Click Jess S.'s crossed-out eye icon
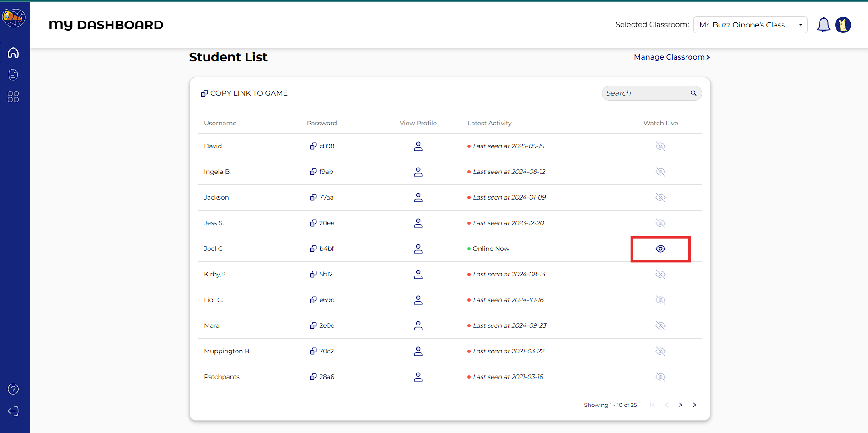 (x=660, y=223)
